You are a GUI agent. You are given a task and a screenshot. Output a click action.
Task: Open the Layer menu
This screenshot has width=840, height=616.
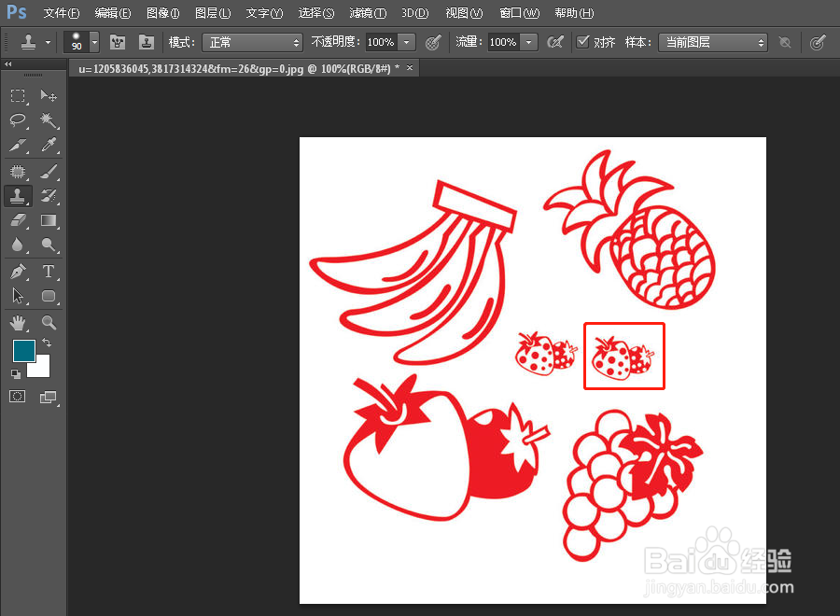click(x=213, y=13)
